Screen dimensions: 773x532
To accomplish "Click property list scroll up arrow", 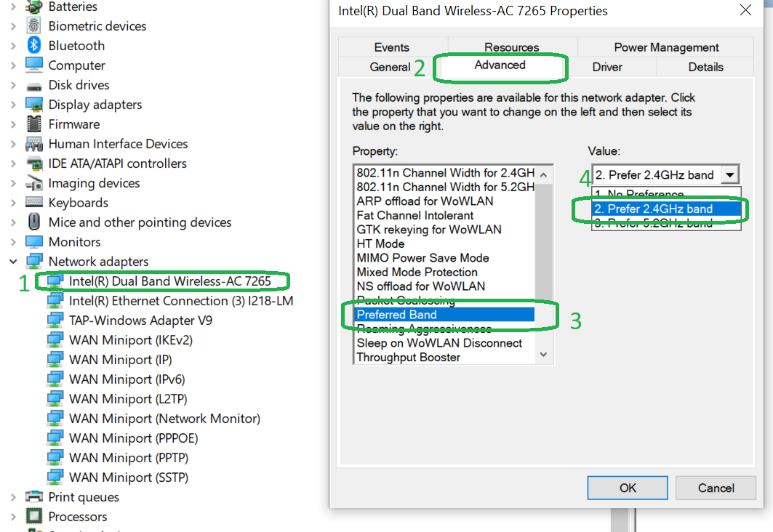I will [x=544, y=175].
